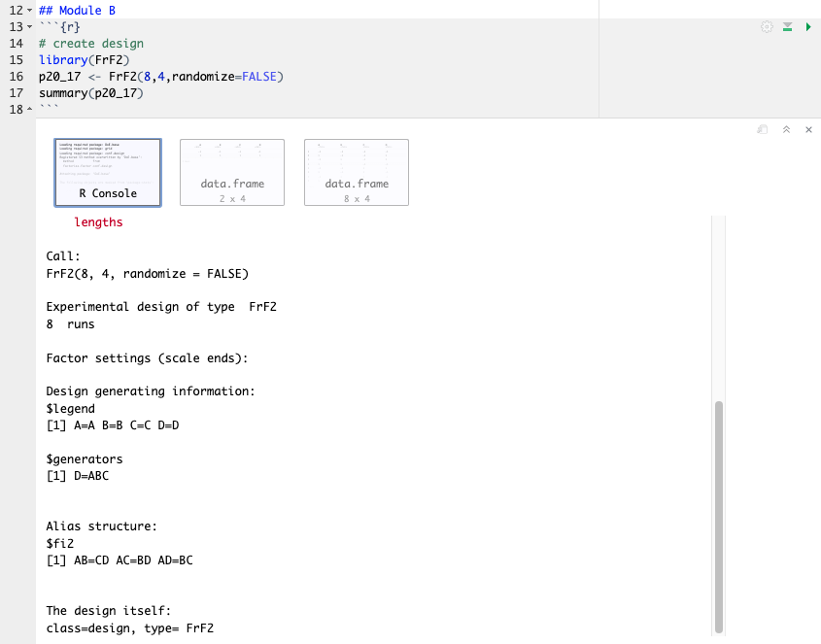Image resolution: width=821 pixels, height=644 pixels.
Task: Click line number 14 in gutter
Action: pyautogui.click(x=17, y=44)
